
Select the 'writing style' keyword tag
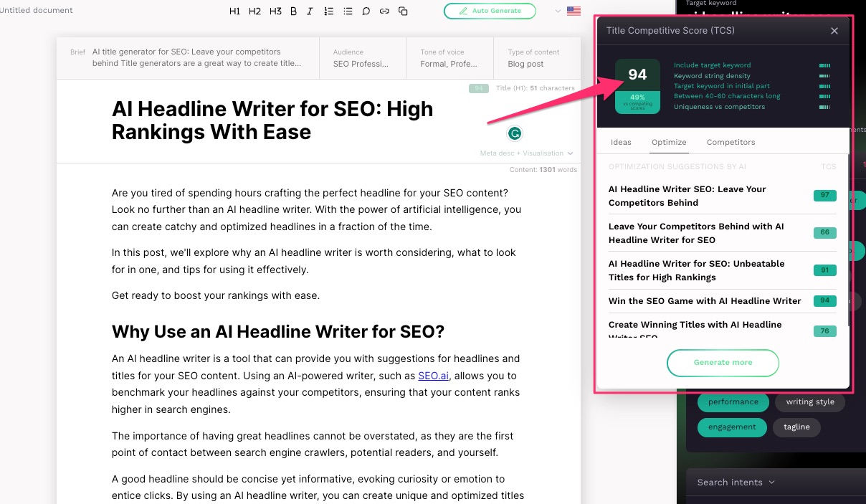(x=810, y=402)
